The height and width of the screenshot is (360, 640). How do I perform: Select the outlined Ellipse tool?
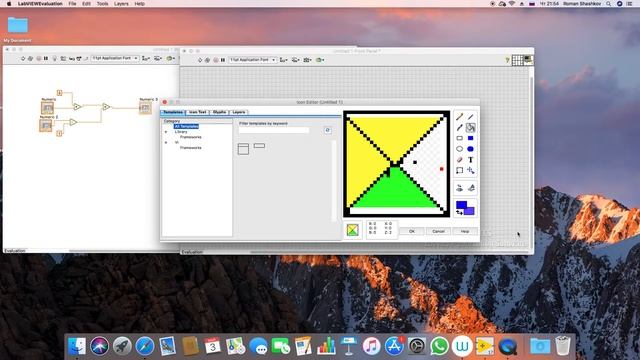point(460,149)
